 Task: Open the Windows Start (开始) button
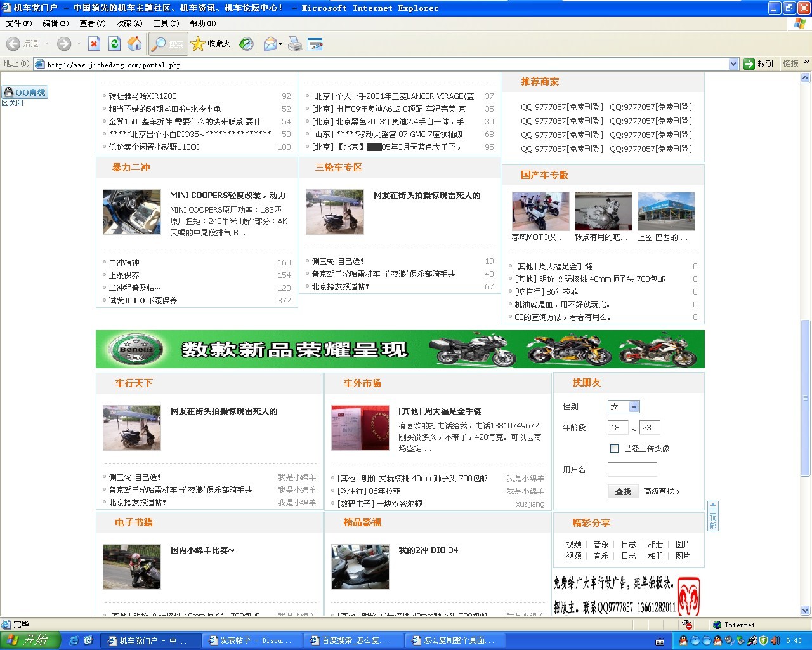[30, 640]
